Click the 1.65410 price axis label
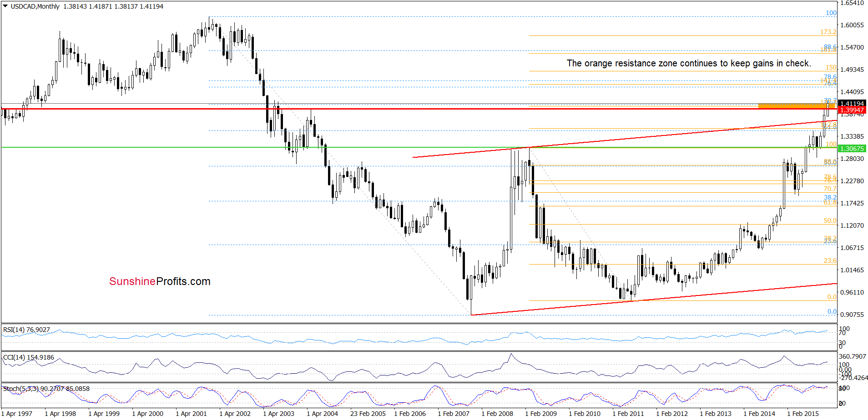 pyautogui.click(x=852, y=3)
